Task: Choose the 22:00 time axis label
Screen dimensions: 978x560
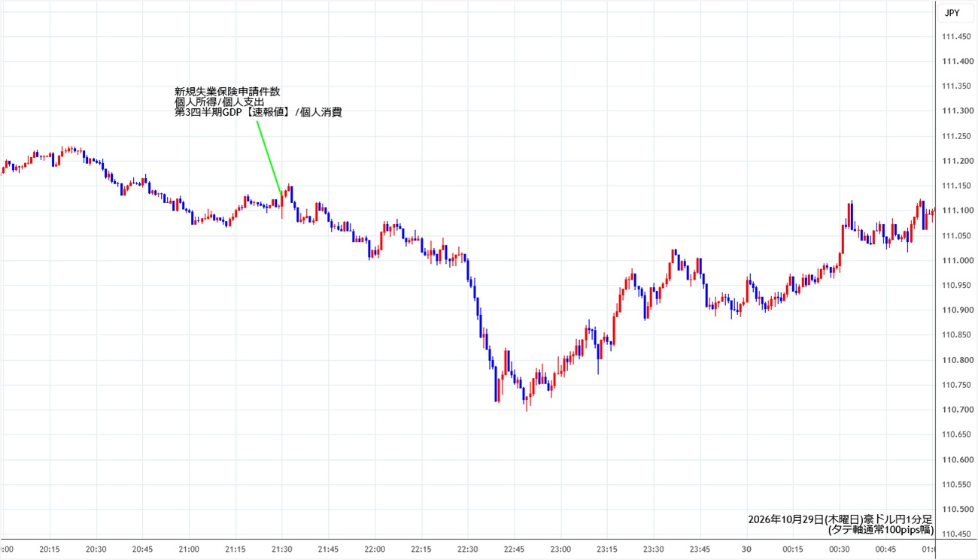Action: tap(375, 549)
